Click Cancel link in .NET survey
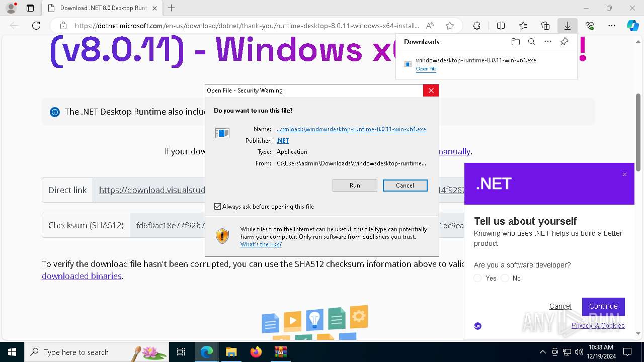This screenshot has height=362, width=644. (x=560, y=306)
